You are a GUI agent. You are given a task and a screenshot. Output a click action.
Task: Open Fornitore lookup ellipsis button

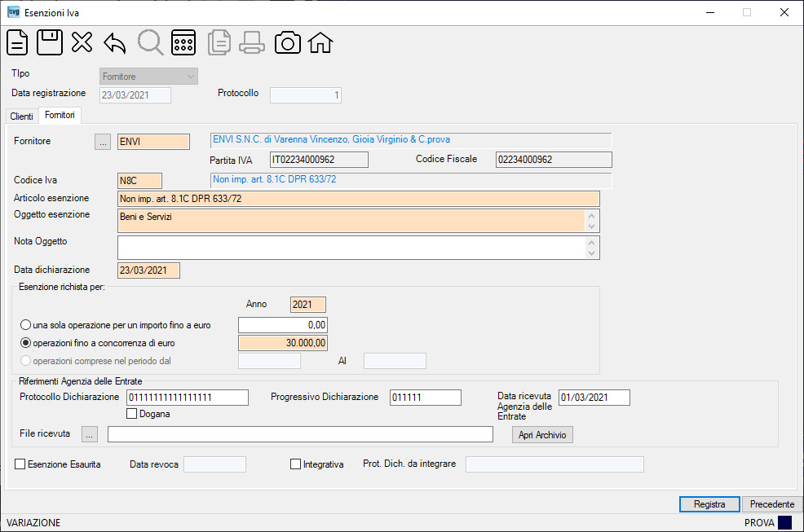coord(103,142)
